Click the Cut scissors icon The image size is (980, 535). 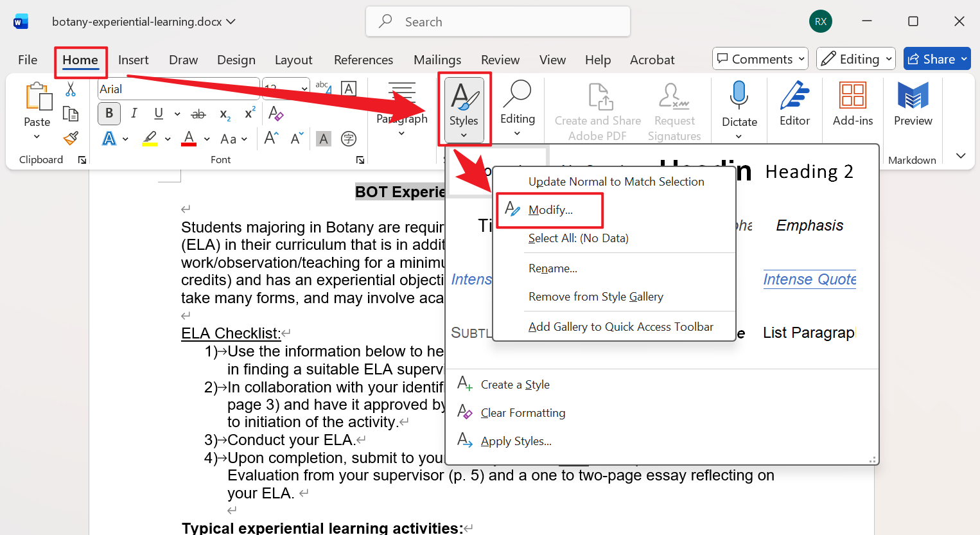[71, 89]
